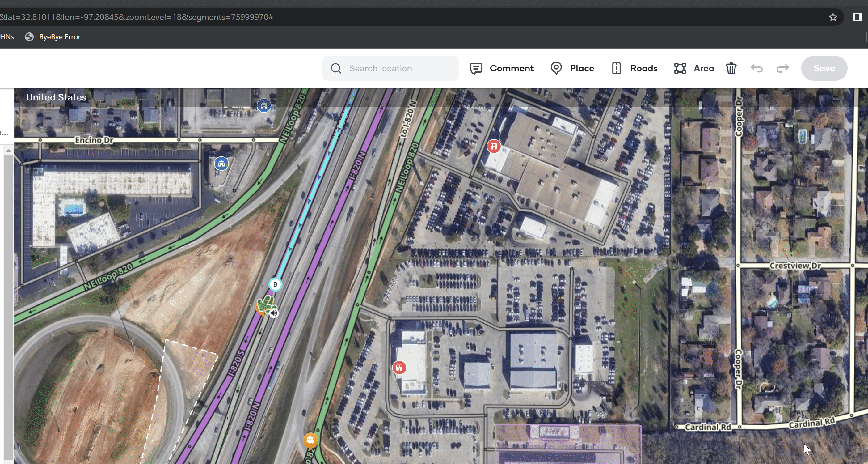Select the red shop marker on the southern white building

coord(399,368)
